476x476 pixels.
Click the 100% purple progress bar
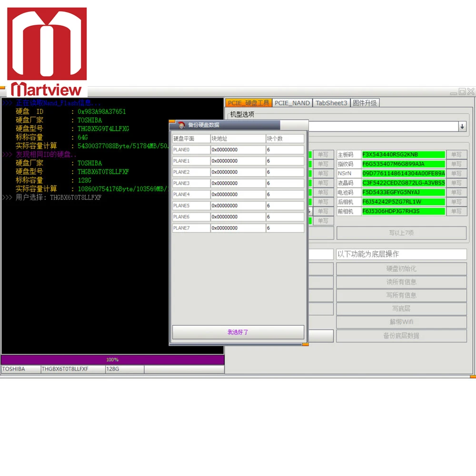113,360
